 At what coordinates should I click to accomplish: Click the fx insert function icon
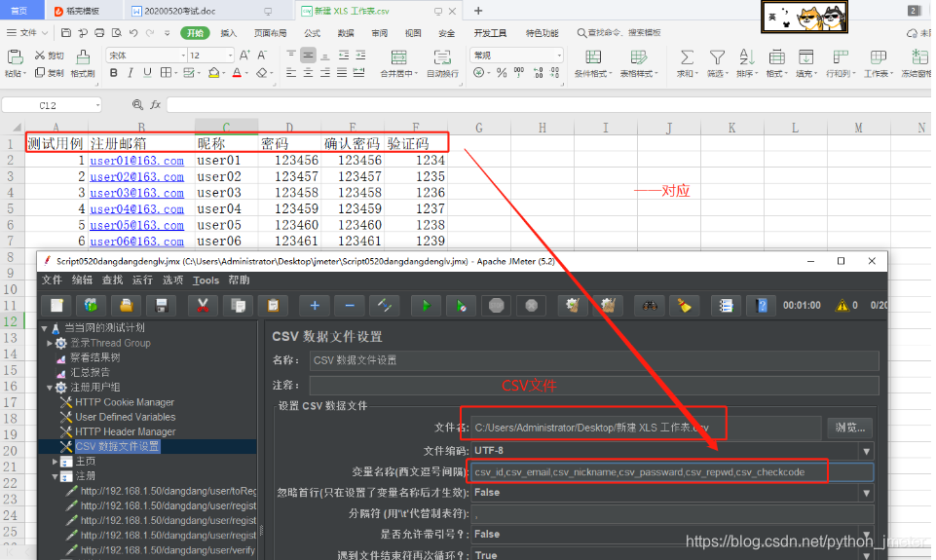pos(155,105)
